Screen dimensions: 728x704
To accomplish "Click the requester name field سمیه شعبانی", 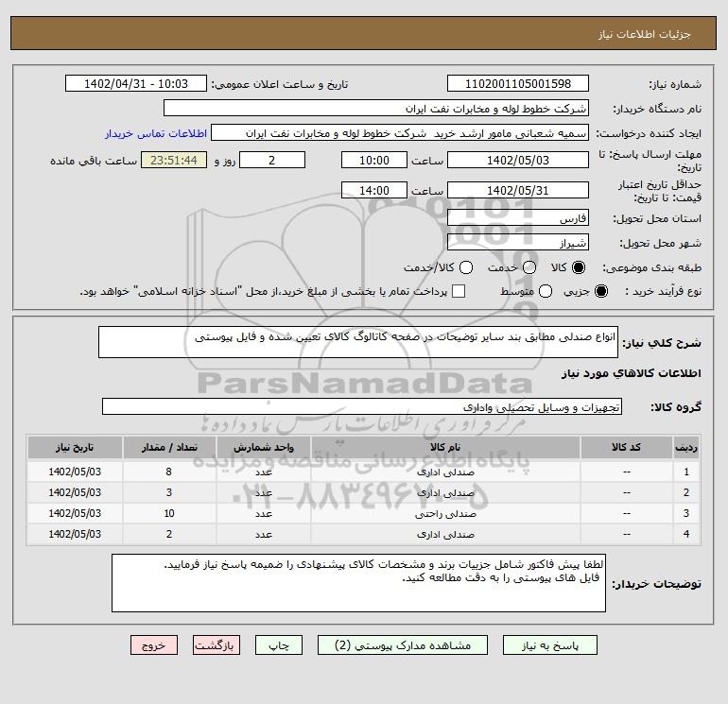I will click(400, 133).
